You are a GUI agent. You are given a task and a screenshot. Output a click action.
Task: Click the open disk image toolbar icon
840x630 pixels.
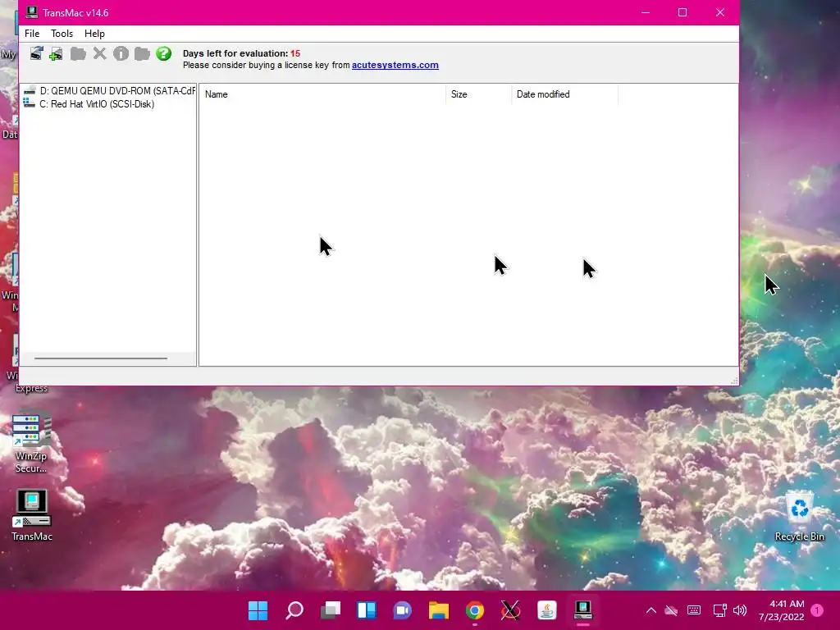point(36,53)
